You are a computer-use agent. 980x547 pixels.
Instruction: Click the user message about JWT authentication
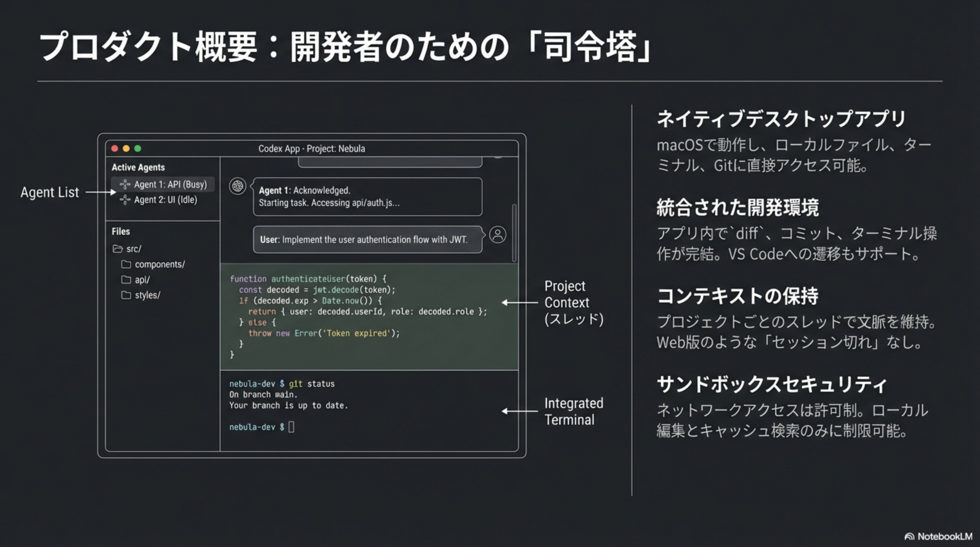tap(367, 240)
